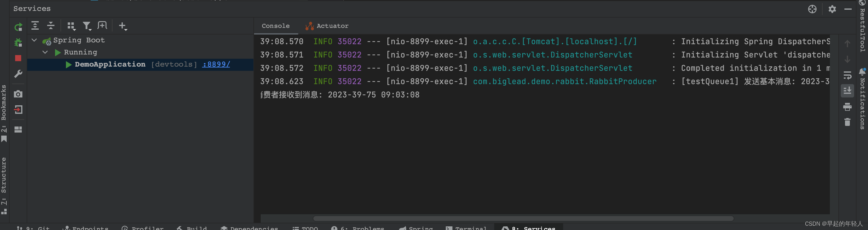
Task: Stop the running application with red square
Action: tap(18, 58)
